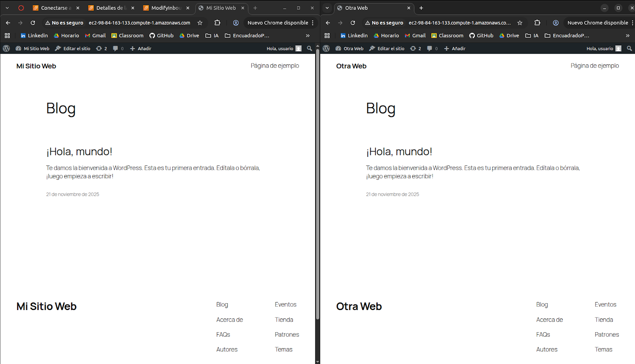Reload the page in the right Chrome window
The width and height of the screenshot is (635, 364).
click(x=353, y=23)
